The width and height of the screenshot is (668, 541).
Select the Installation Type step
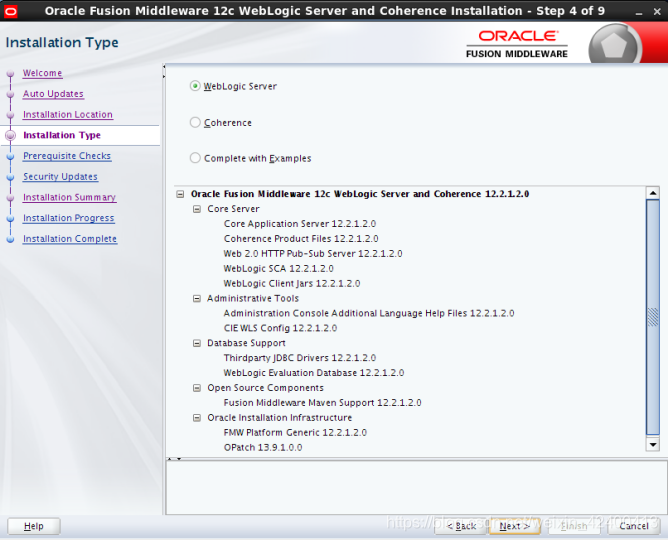[x=62, y=135]
